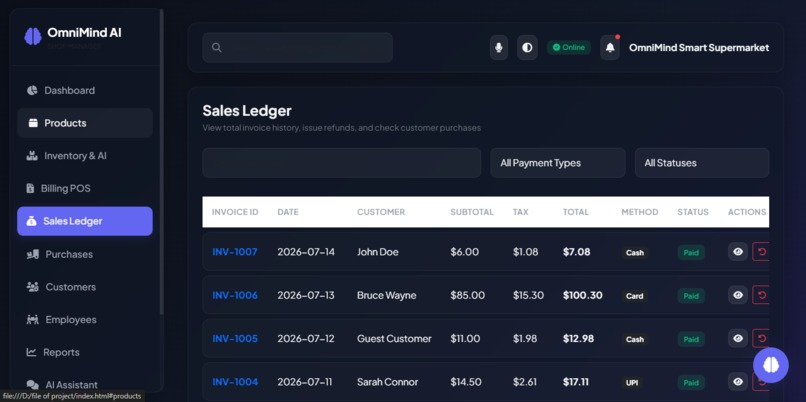
Task: Click total $100.30 cell
Action: point(583,295)
